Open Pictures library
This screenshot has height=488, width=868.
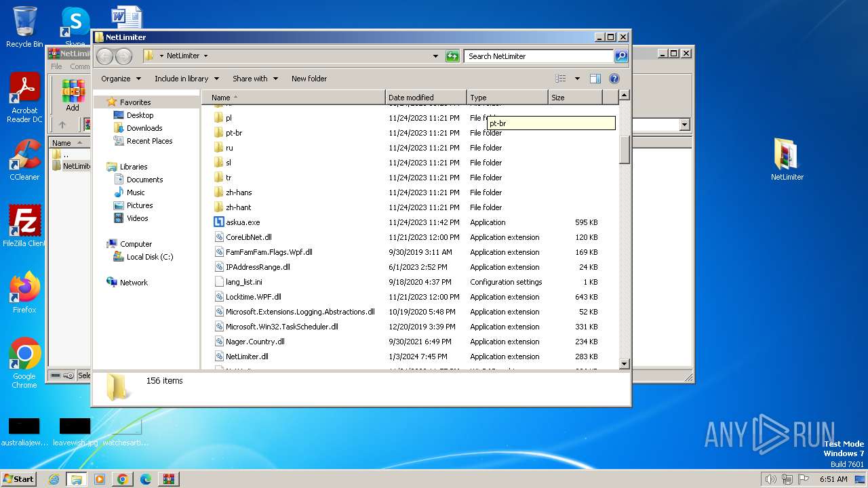pyautogui.click(x=139, y=205)
